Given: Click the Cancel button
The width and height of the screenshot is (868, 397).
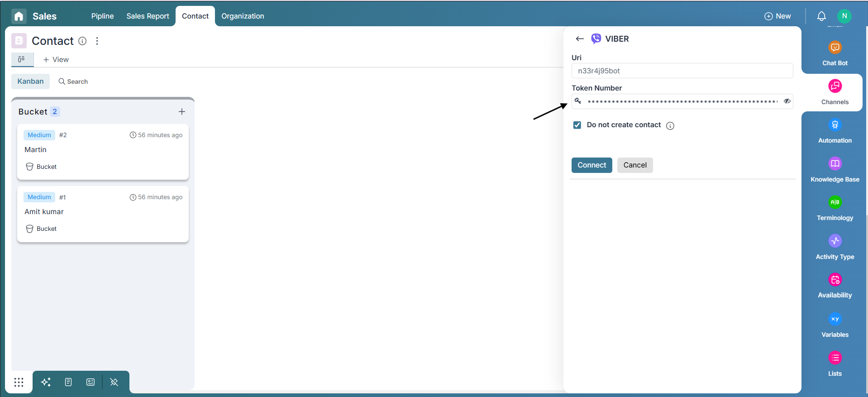Looking at the screenshot, I should [635, 165].
